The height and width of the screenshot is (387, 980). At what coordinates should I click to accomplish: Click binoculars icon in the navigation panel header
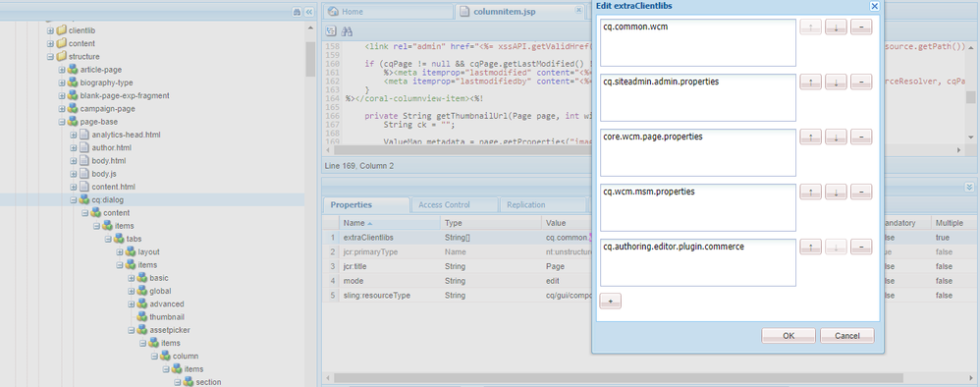click(x=297, y=12)
